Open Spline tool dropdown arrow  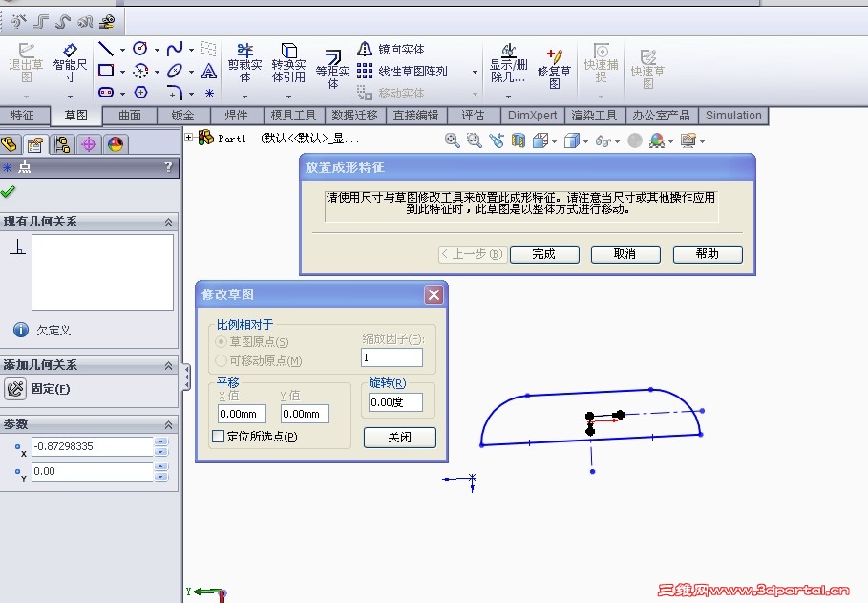pyautogui.click(x=192, y=50)
